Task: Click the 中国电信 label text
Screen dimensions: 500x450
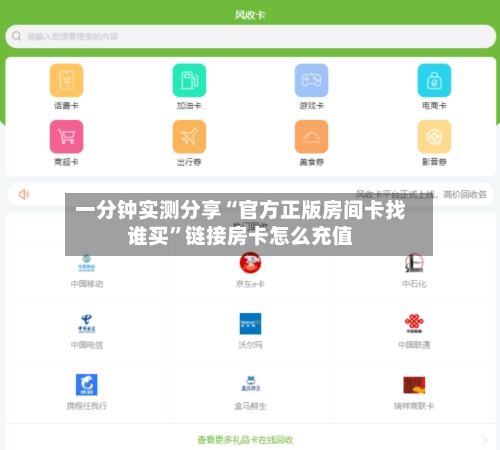Action: (87, 345)
